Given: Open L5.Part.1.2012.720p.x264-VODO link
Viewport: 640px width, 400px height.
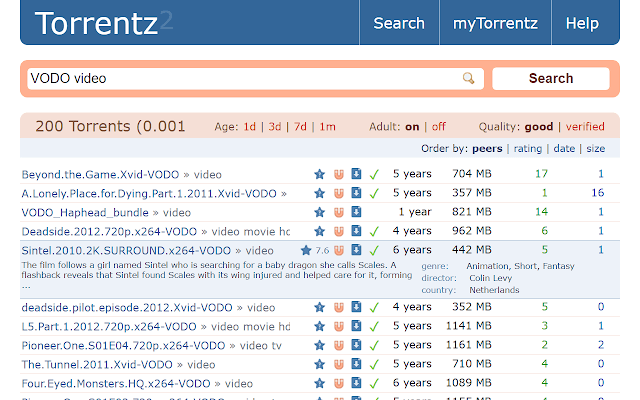Looking at the screenshot, I should 109,327.
